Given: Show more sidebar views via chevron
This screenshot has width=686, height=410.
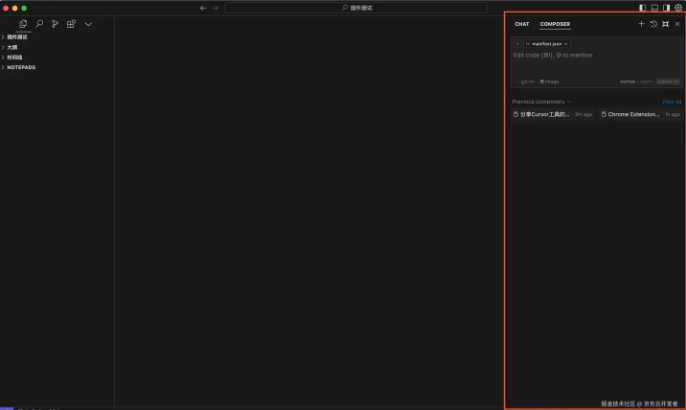Looking at the screenshot, I should pyautogui.click(x=88, y=24).
